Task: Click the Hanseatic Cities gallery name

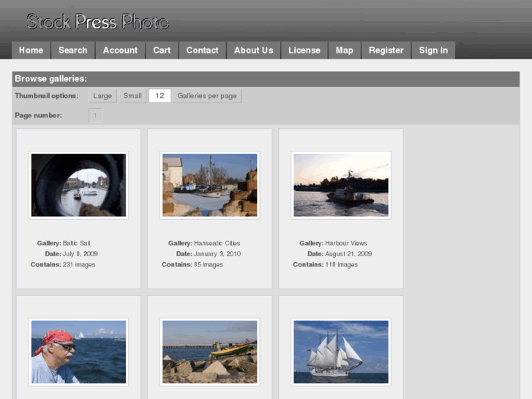Action: point(217,243)
